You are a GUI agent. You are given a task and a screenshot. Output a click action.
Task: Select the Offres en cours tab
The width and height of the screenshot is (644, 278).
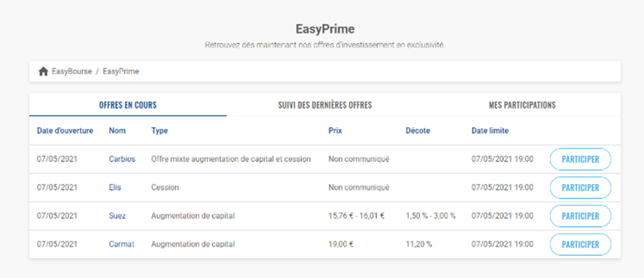tap(128, 105)
